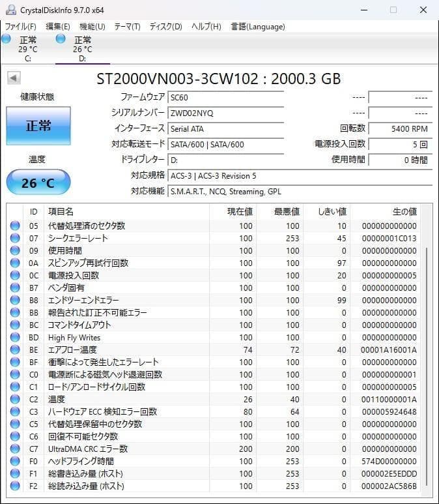Click status orb for エアフロー温度 row

point(15,349)
